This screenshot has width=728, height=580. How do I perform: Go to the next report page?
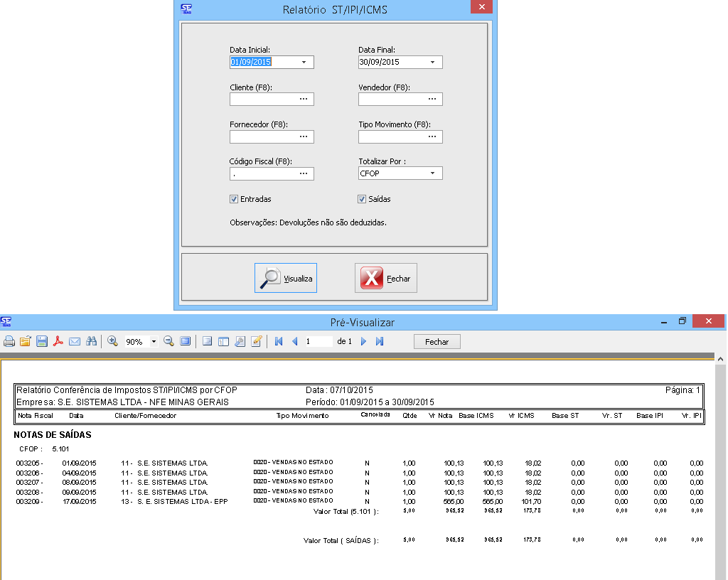(x=364, y=342)
